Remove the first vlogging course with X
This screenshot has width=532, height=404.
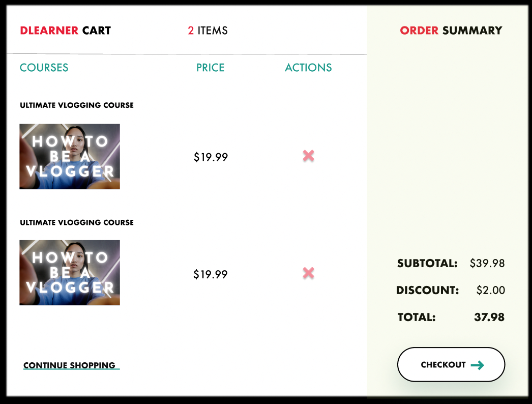click(x=308, y=156)
